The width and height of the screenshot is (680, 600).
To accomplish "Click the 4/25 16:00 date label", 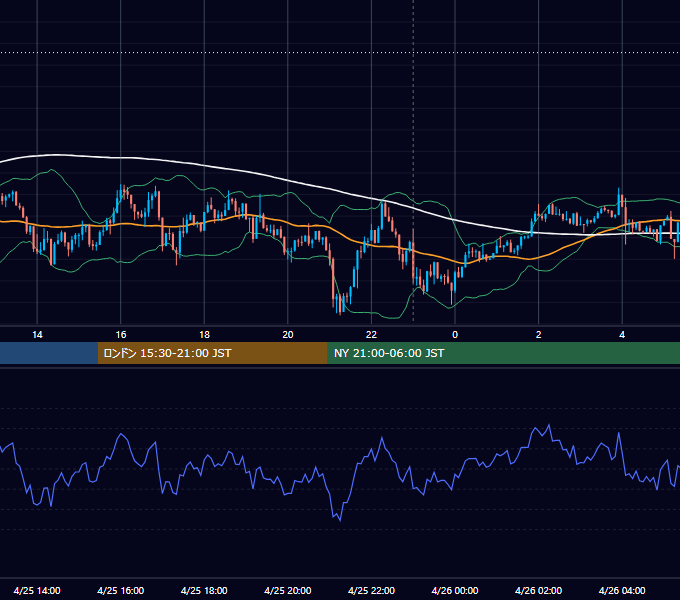I will pyautogui.click(x=121, y=590).
